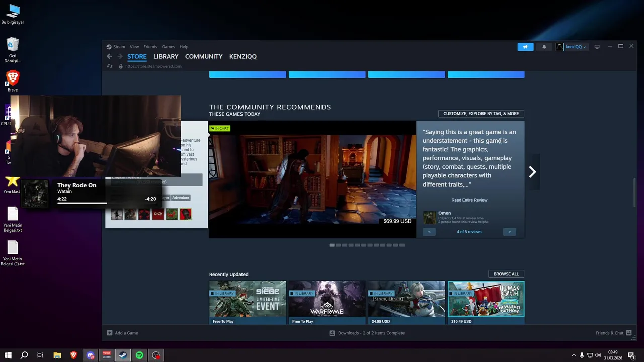Click the red infinity friend avatar
This screenshot has height=362, width=644.
158,215
